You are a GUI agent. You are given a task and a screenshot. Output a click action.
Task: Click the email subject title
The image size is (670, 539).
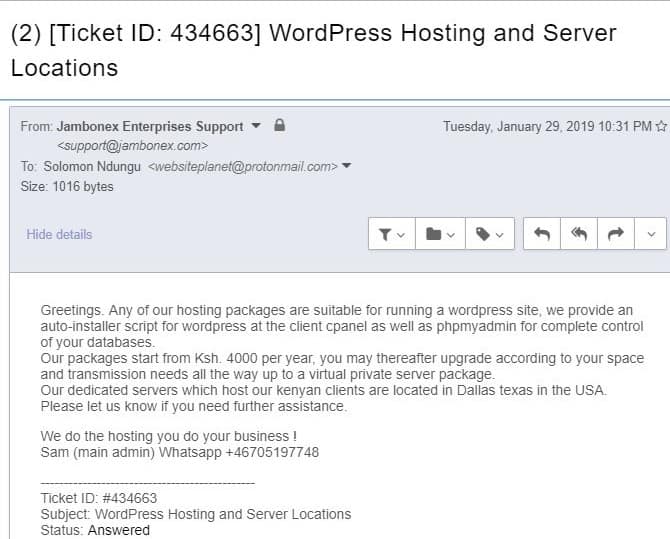coord(313,50)
